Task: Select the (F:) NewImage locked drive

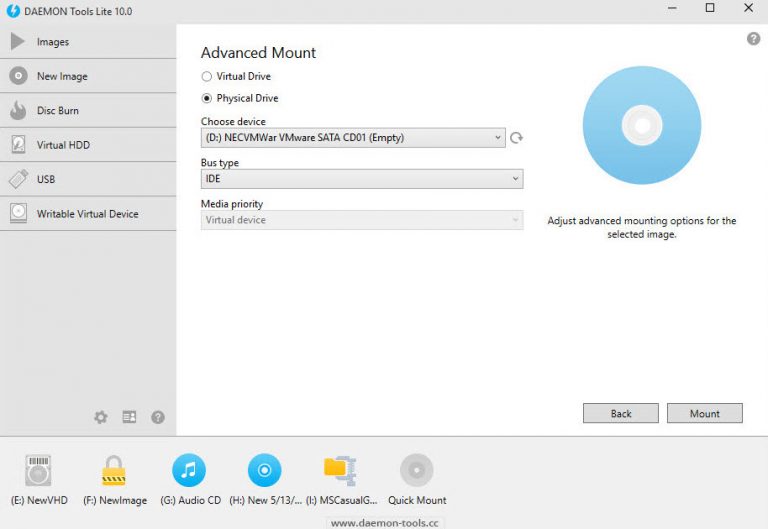Action: click(114, 470)
